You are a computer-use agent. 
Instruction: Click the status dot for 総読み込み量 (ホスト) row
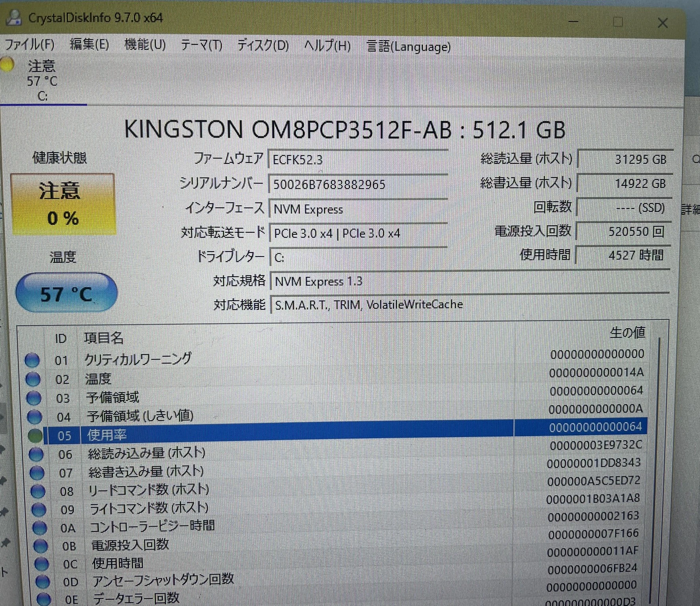coord(36,454)
